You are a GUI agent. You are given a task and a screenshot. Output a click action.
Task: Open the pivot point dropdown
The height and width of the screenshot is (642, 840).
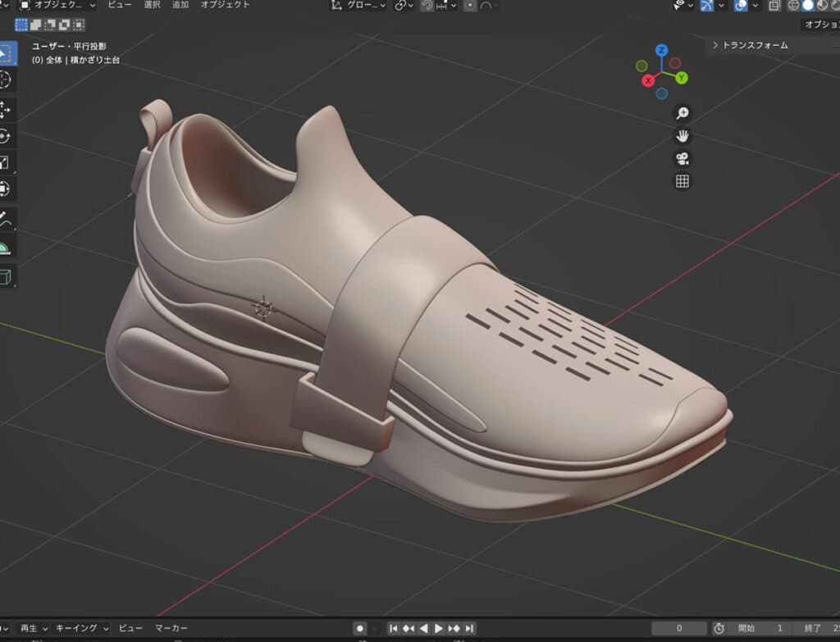[x=404, y=6]
